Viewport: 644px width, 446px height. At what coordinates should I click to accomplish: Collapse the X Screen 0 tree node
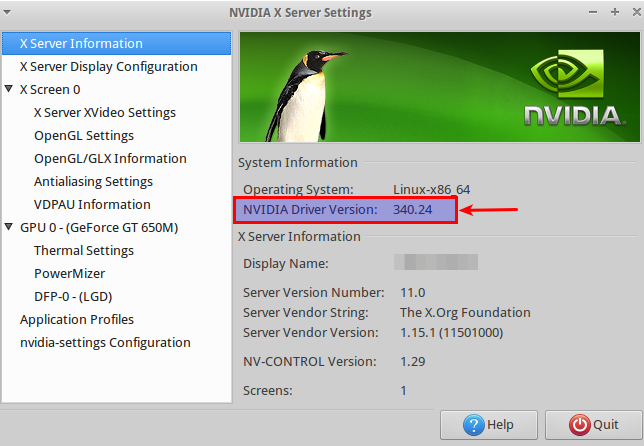[x=10, y=90]
